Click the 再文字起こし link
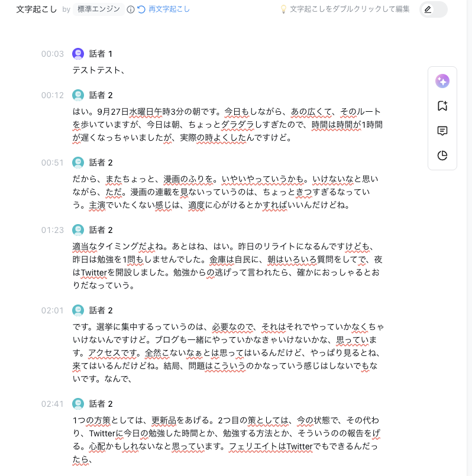 tap(169, 9)
